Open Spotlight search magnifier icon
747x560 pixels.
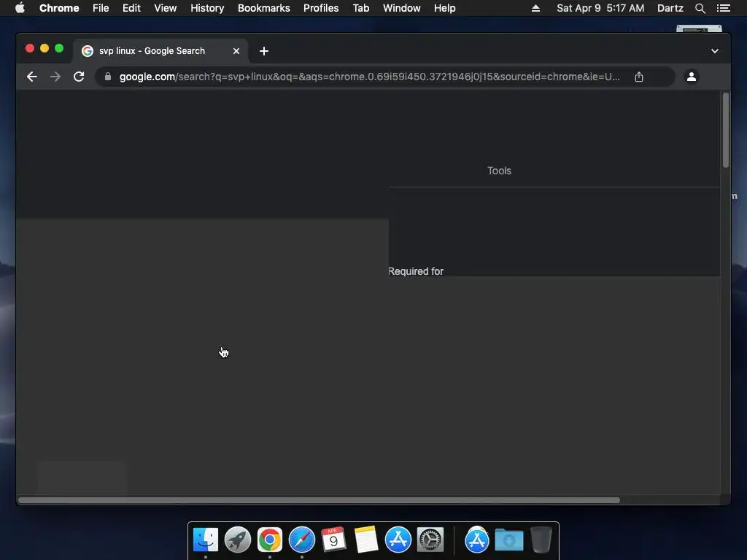700,8
